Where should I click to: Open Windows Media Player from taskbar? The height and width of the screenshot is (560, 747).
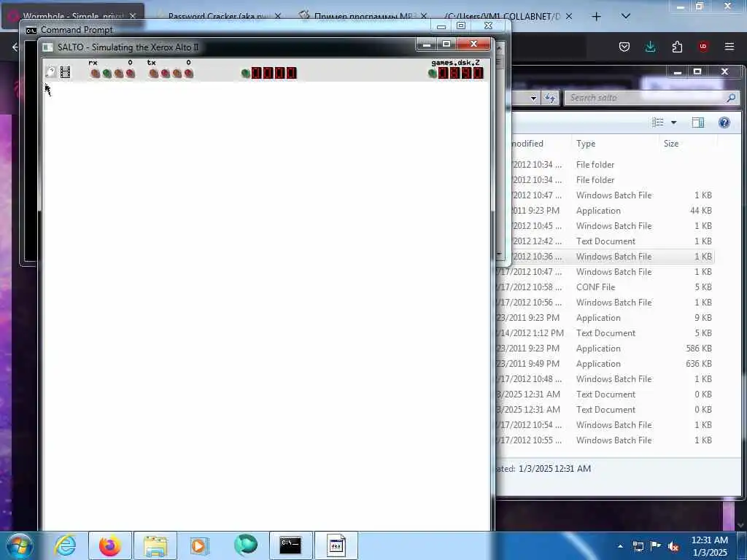200,545
